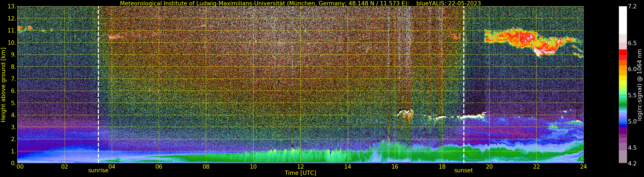Click the time tick label '00'
This screenshot has width=644, height=177.
click(20, 167)
